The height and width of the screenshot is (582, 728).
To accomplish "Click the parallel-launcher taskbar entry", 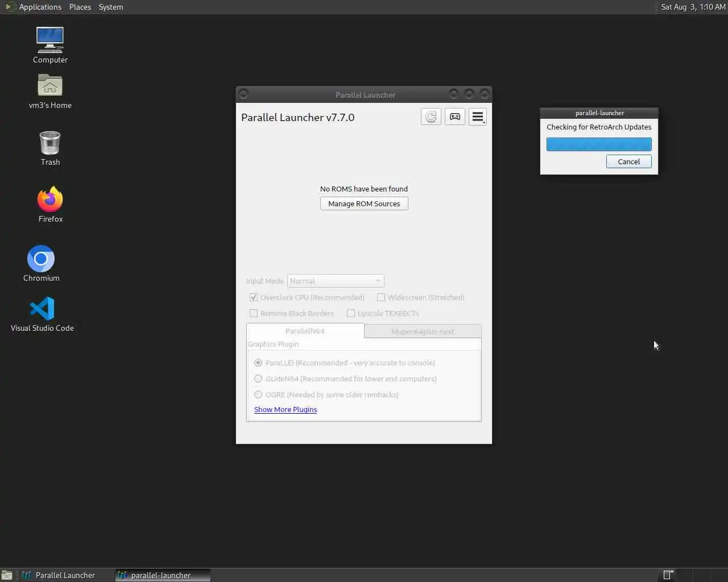I will [163, 575].
